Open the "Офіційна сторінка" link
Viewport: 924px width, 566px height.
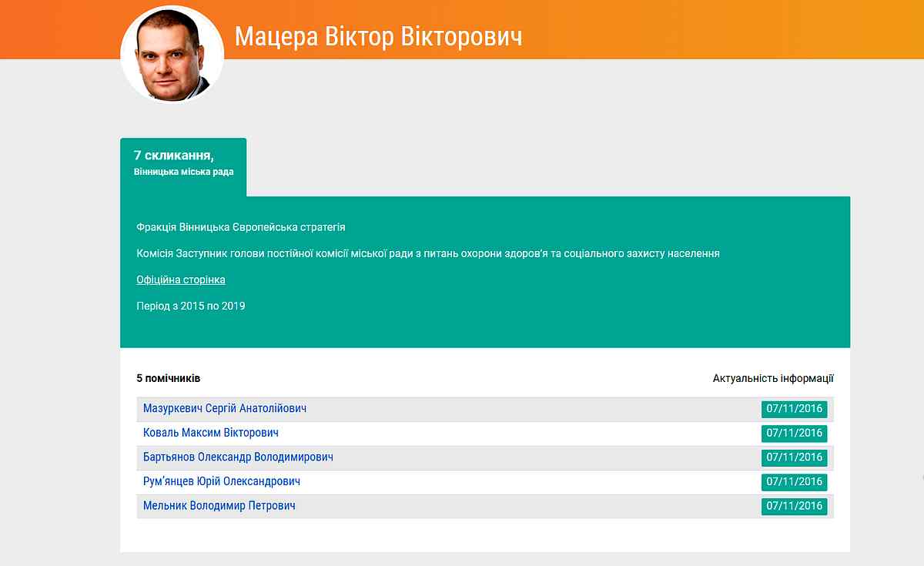(x=181, y=280)
